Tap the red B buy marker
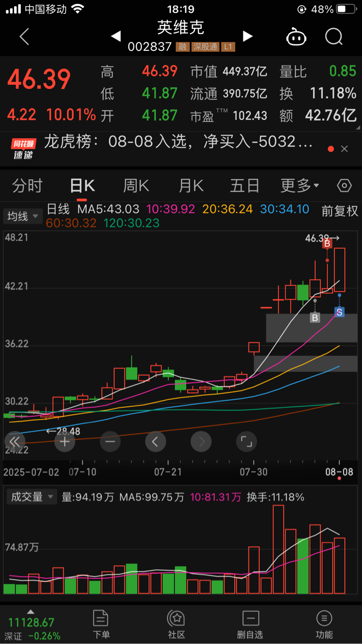Screen dimensions: 362x644 point(327,244)
